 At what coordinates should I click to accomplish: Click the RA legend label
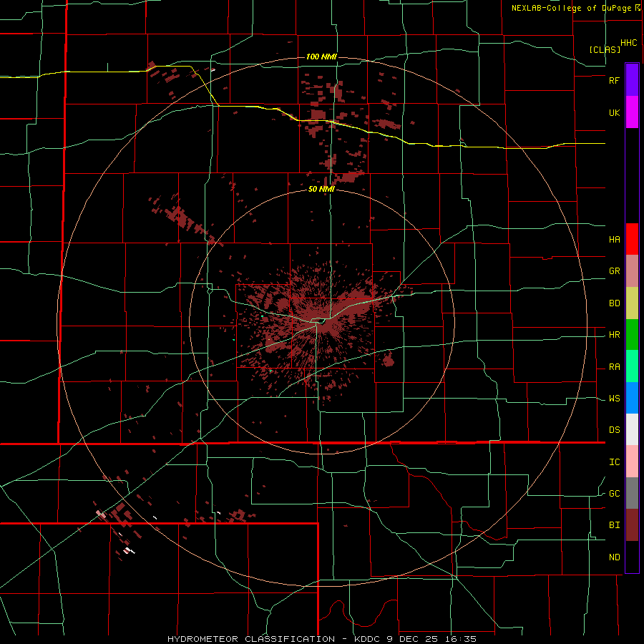[614, 367]
